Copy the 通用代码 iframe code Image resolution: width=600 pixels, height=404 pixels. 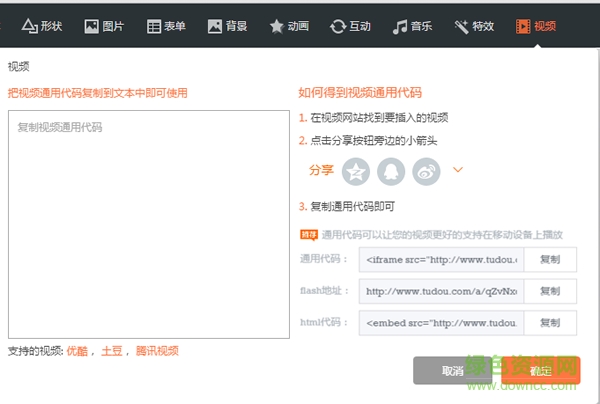[x=550, y=259]
